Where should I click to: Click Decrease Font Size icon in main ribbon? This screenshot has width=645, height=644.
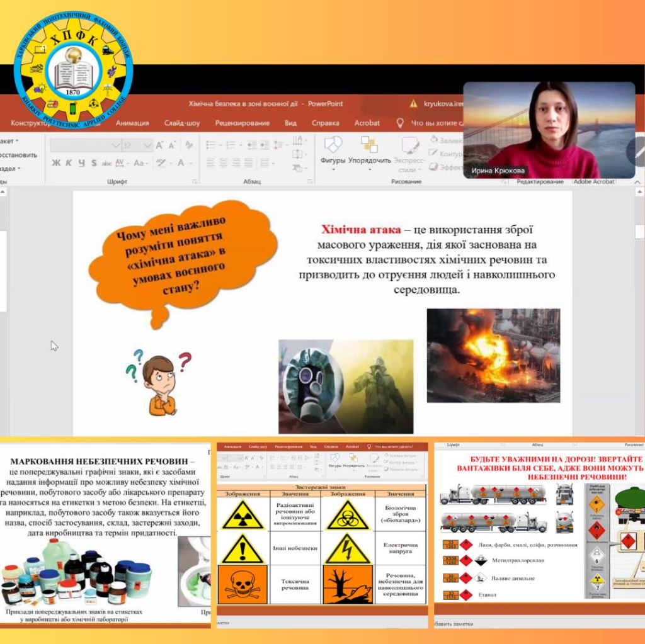[171, 145]
